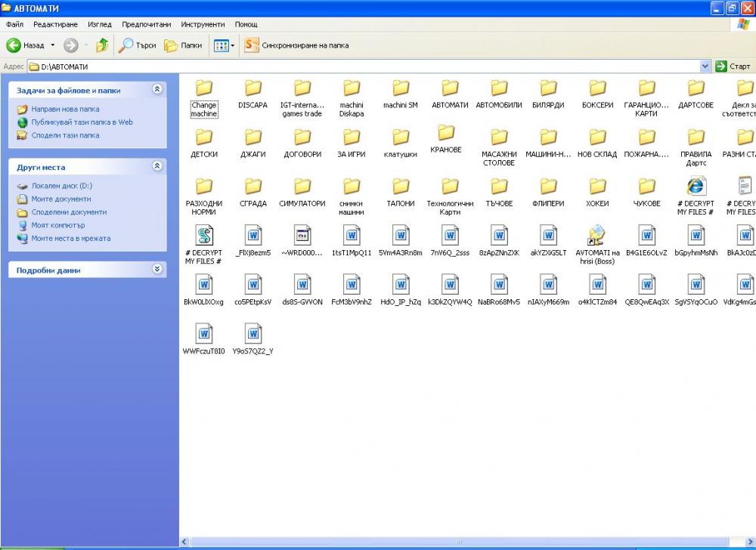Select the machini Diskapa folder
The width and height of the screenshot is (756, 550).
pyautogui.click(x=352, y=99)
